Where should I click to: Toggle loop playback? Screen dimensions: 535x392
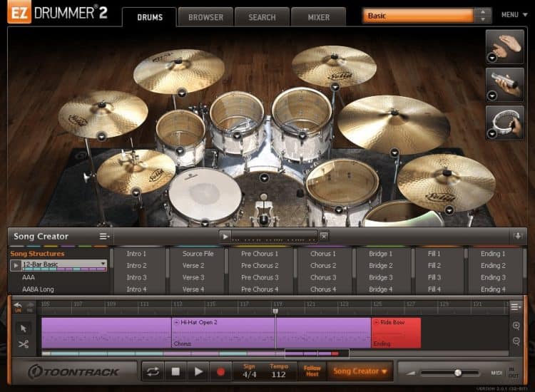(153, 371)
